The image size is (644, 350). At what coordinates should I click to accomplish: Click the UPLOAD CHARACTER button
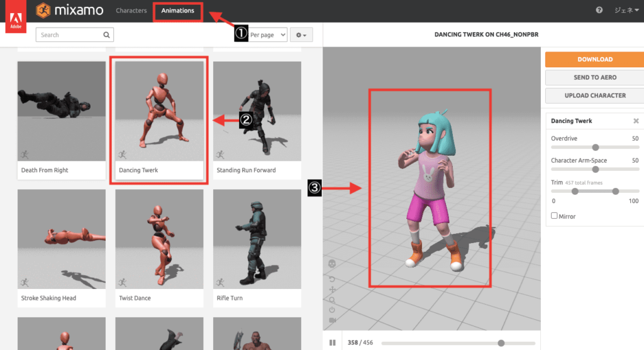tap(595, 96)
